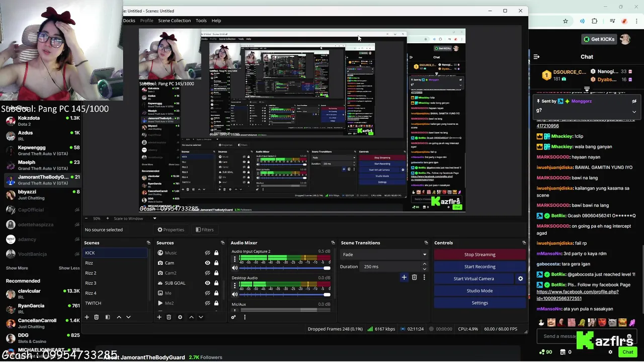This screenshot has height=362, width=644.
Task: Open the Scene Collection menu
Action: point(174,21)
